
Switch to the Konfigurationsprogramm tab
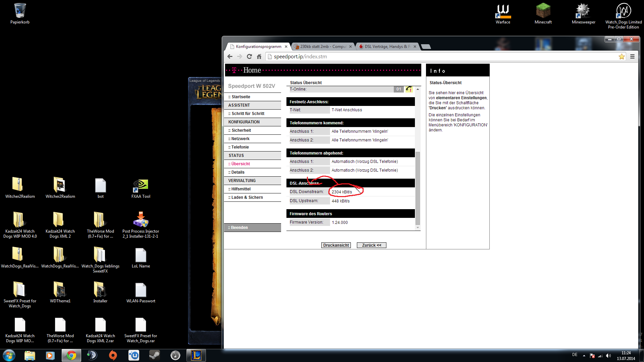click(x=258, y=47)
